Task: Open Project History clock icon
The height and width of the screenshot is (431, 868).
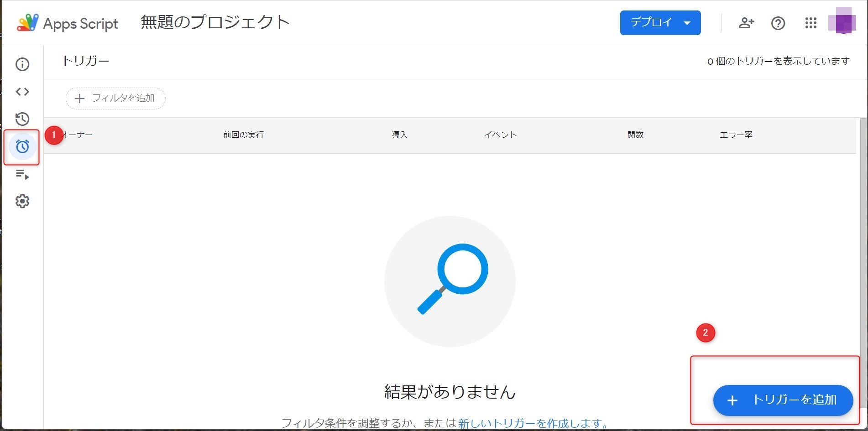Action: coord(22,119)
